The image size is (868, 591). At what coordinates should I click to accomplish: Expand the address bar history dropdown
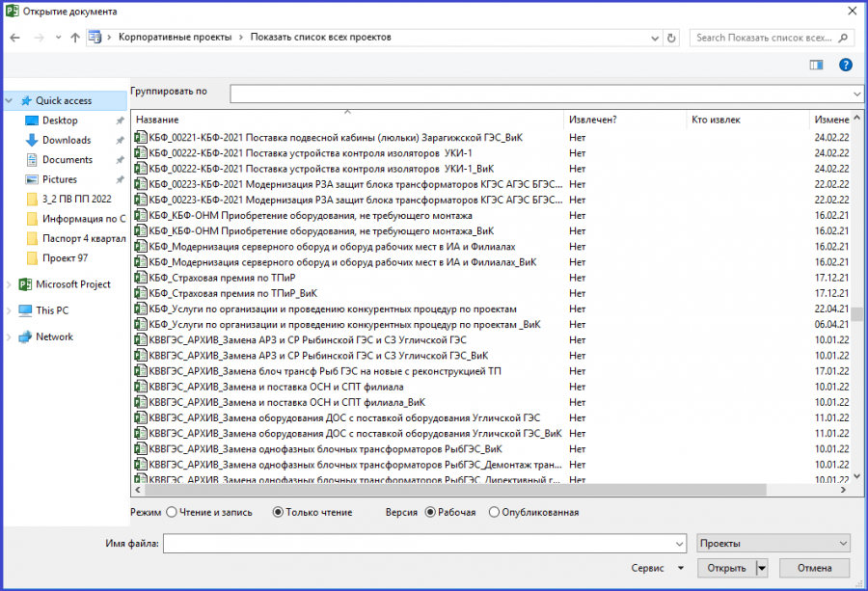click(655, 39)
